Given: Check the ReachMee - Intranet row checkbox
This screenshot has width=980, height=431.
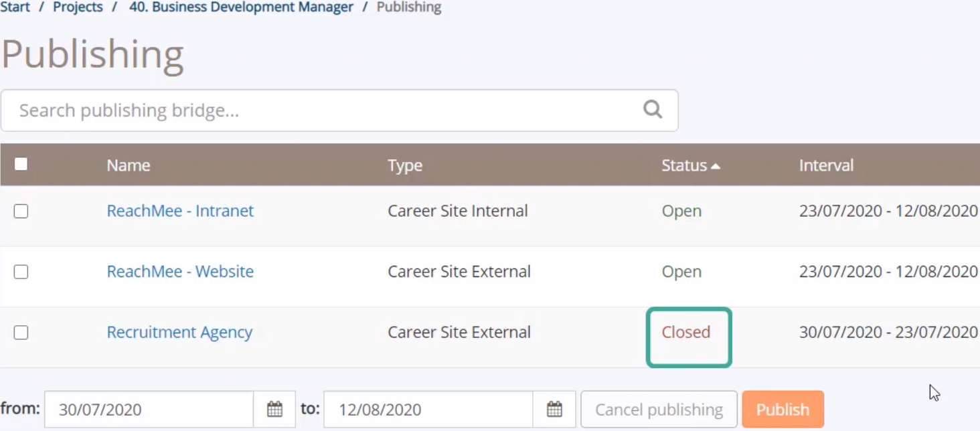Looking at the screenshot, I should (21, 211).
